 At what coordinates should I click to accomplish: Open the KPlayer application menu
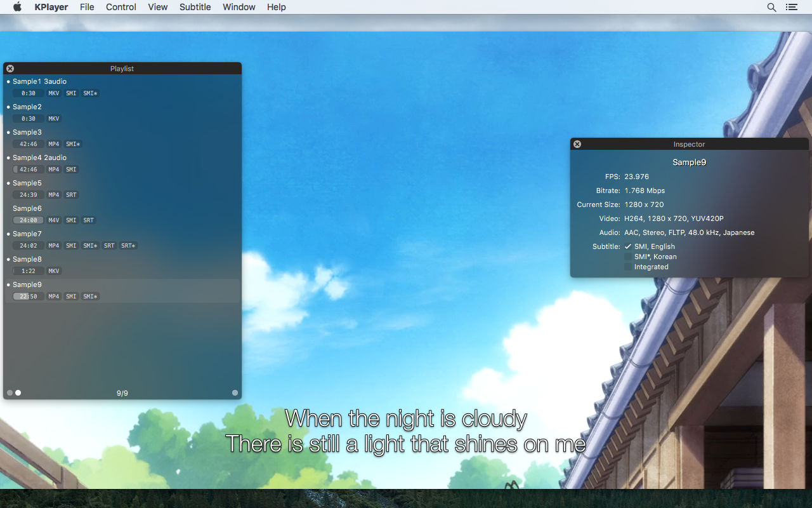point(51,7)
